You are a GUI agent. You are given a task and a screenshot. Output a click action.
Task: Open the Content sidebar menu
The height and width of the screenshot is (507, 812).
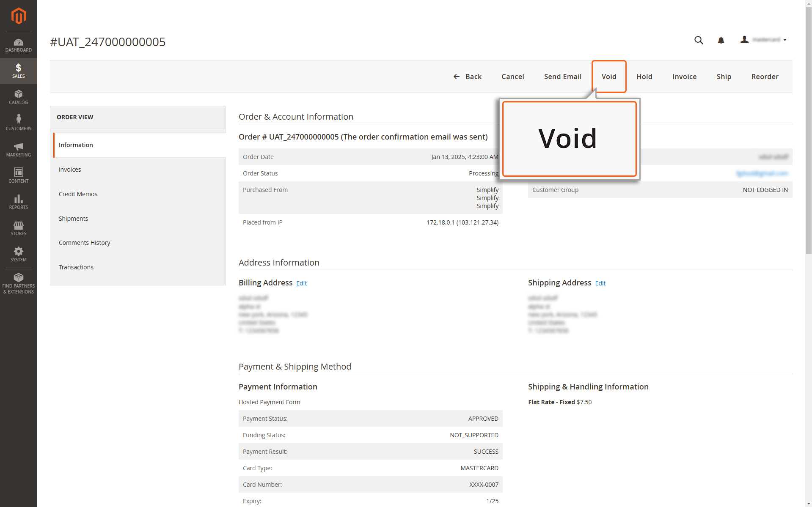click(x=19, y=176)
